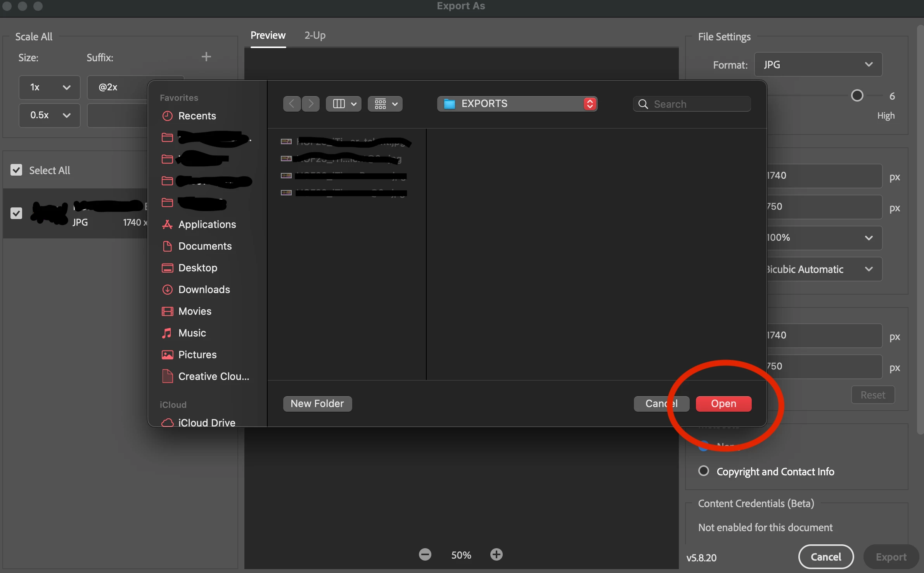Switch to the Preview tab
The height and width of the screenshot is (573, 924).
pyautogui.click(x=268, y=36)
